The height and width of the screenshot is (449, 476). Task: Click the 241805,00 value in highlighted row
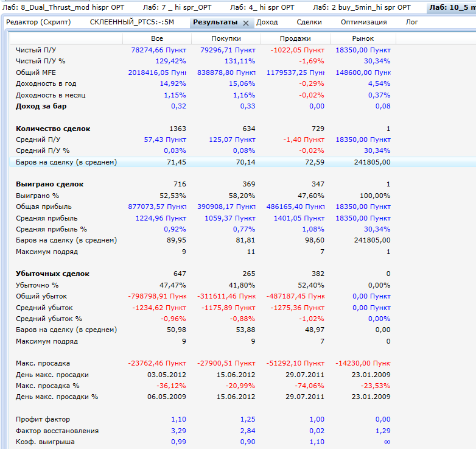coord(372,162)
